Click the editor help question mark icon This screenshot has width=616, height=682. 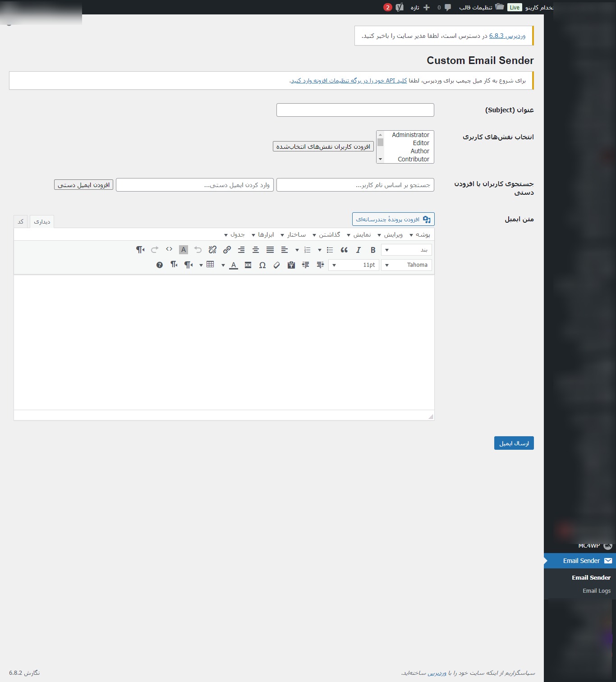[x=160, y=265]
